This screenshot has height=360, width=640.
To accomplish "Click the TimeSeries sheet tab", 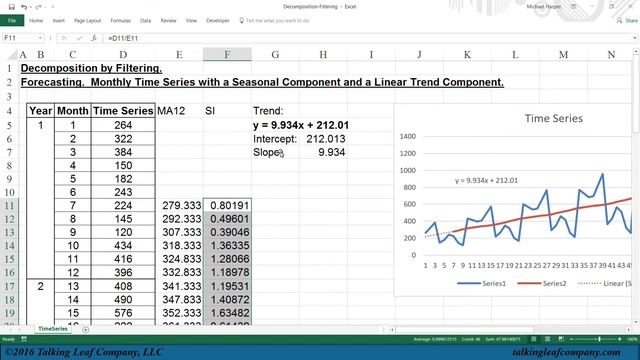I will pos(53,329).
